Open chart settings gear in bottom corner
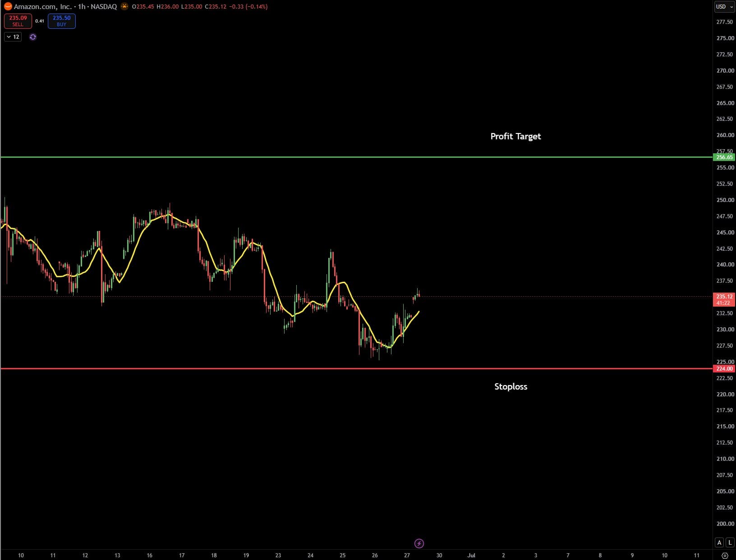 (725, 555)
